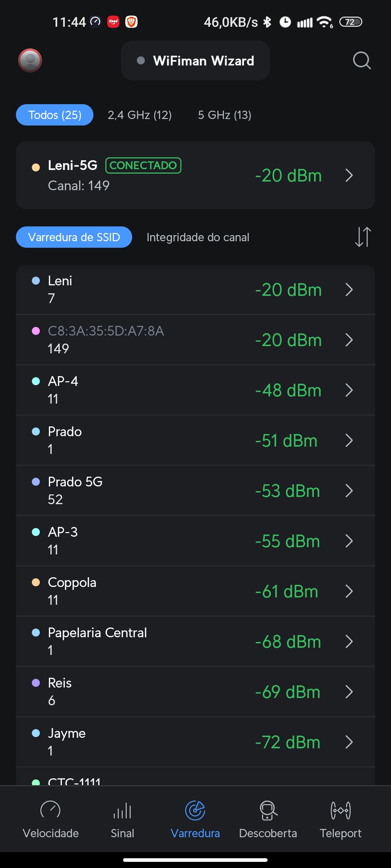
Task: Expand Leni-5G connected network chevron
Action: click(x=349, y=175)
